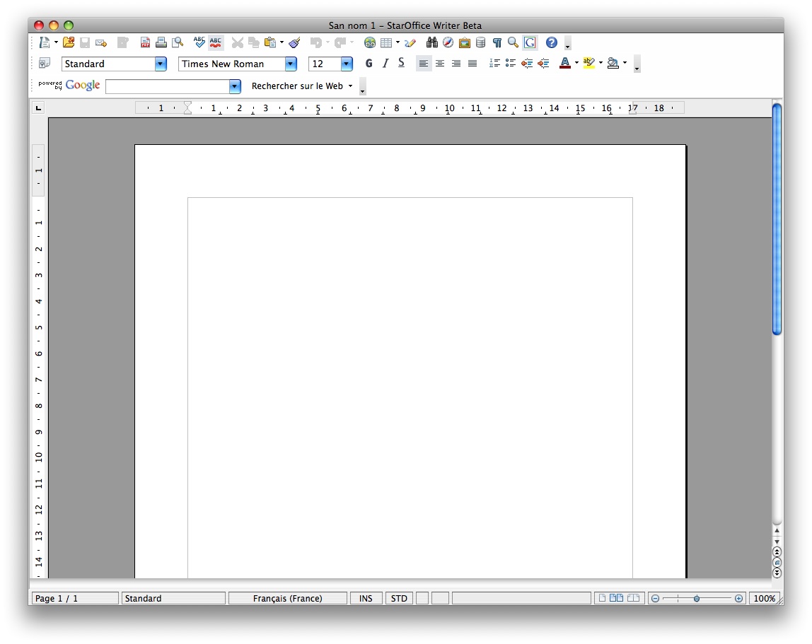The image size is (812, 644).
Task: Click the Google search input field
Action: tap(167, 86)
